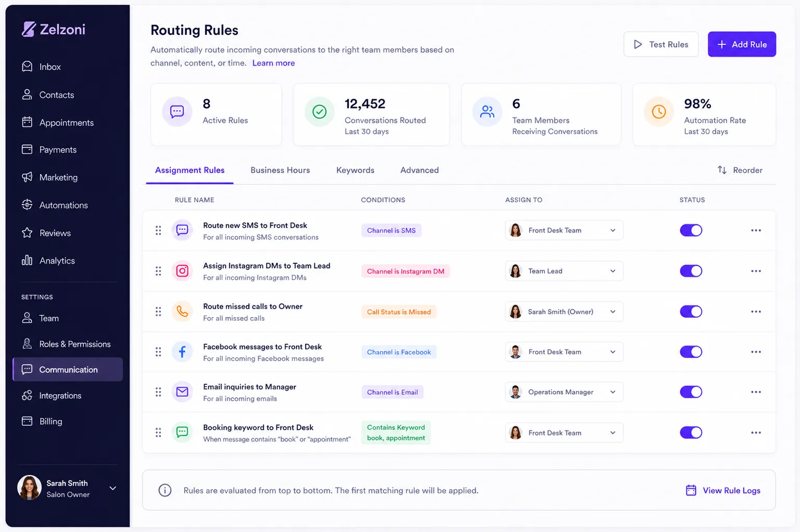Click drag handle of Facebook messages rule
This screenshot has height=532, width=800.
point(158,352)
